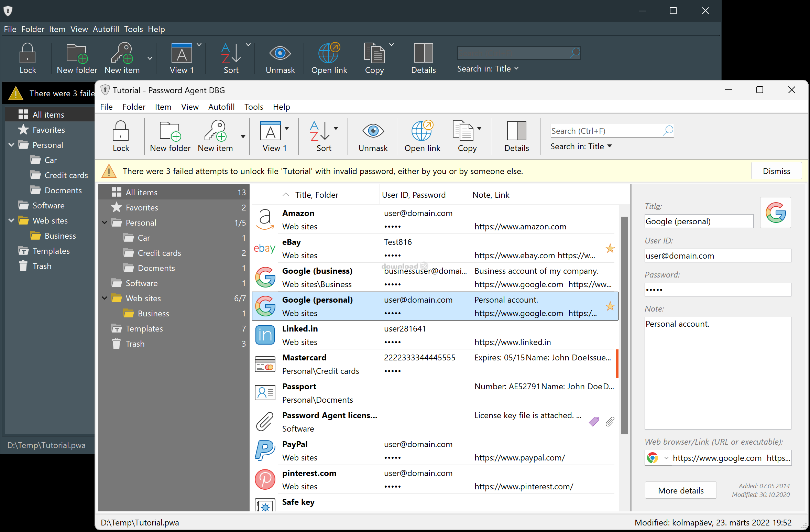Image resolution: width=810 pixels, height=532 pixels.
Task: Open New item dropdown arrow in Tutorial window
Action: pos(243,137)
